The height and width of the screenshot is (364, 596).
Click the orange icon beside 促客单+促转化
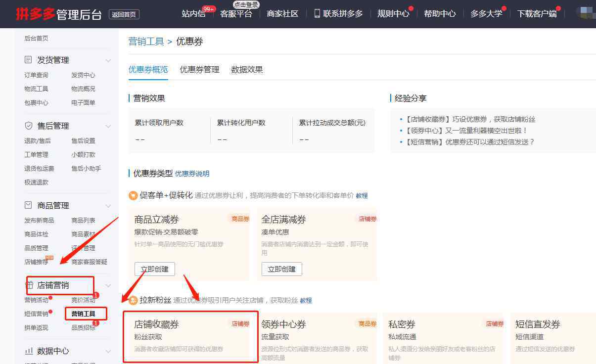(x=133, y=195)
